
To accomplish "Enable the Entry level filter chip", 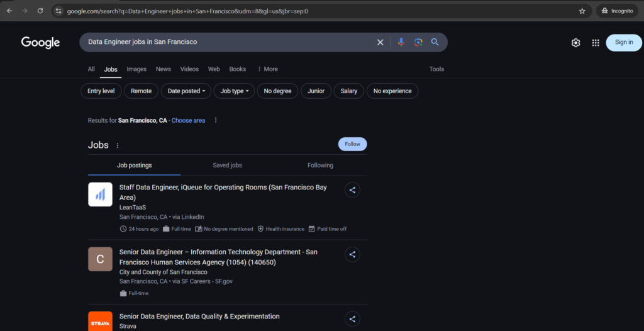I will pos(101,91).
